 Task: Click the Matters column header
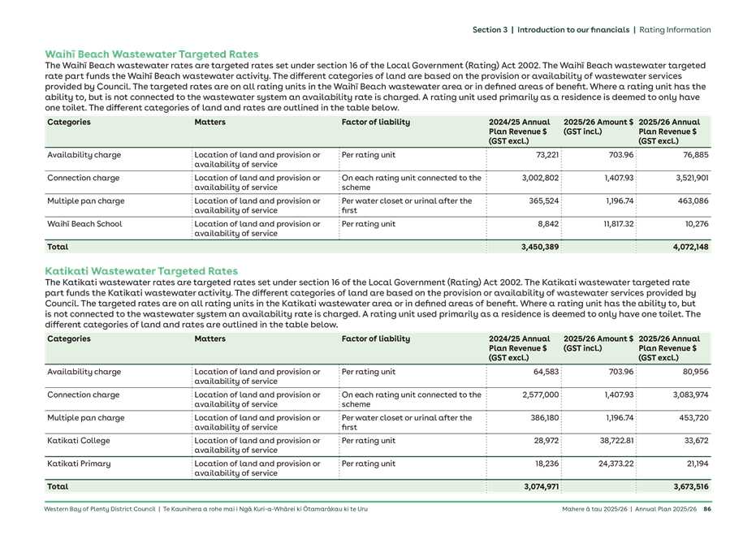pyautogui.click(x=210, y=122)
